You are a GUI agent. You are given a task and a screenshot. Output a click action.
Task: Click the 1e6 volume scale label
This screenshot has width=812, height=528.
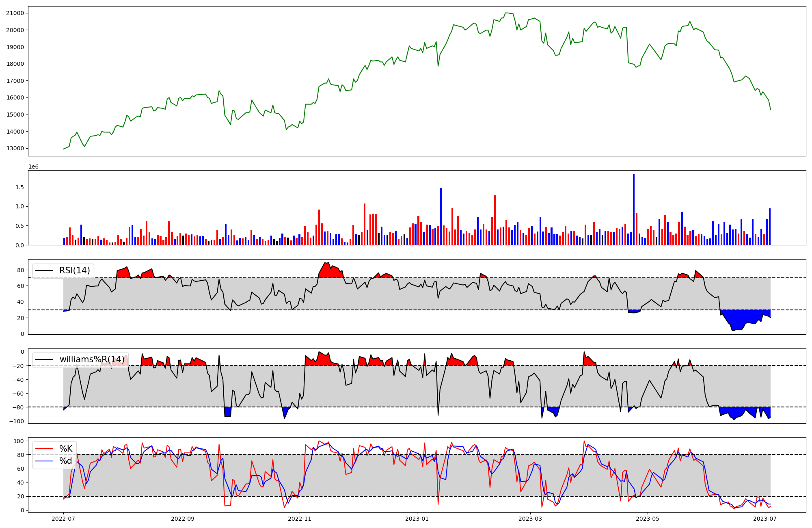33,167
